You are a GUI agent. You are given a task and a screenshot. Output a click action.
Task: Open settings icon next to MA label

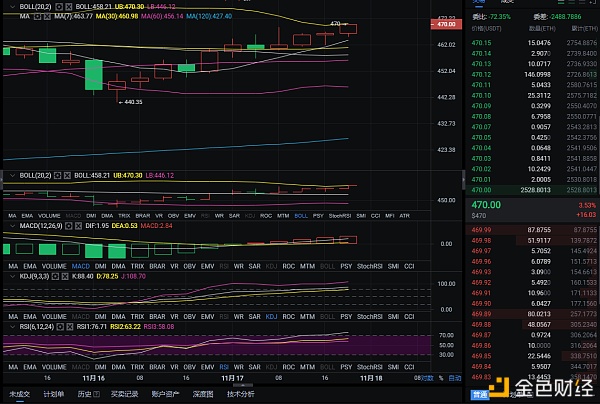(38, 16)
